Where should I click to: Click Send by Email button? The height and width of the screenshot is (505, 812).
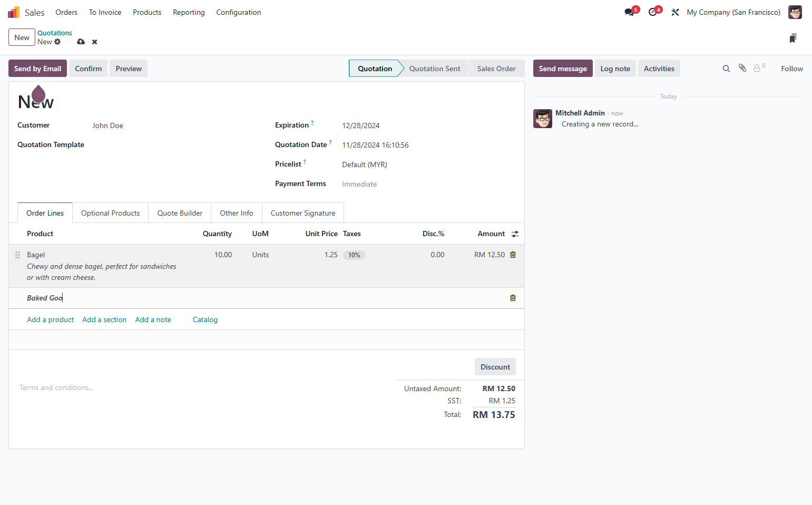[37, 69]
